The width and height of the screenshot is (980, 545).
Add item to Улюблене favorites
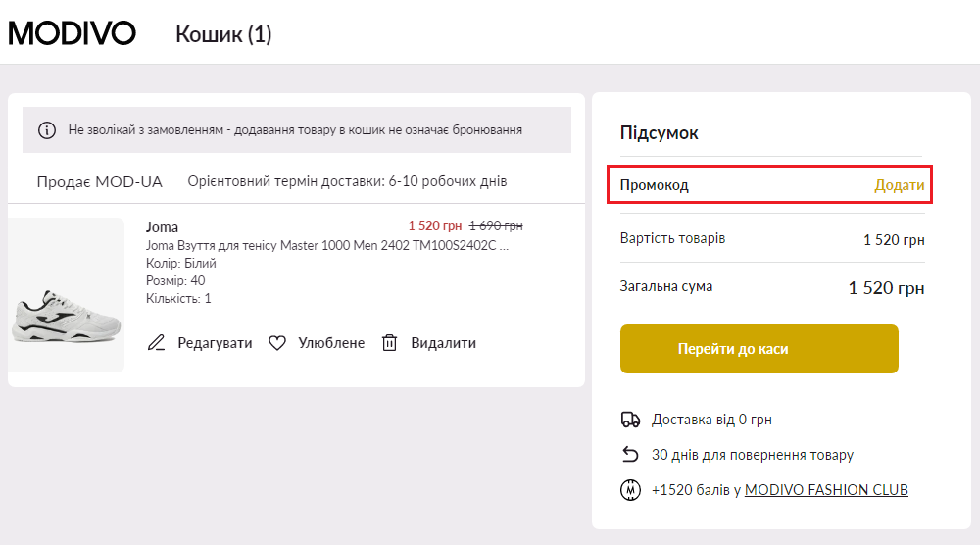(331, 342)
